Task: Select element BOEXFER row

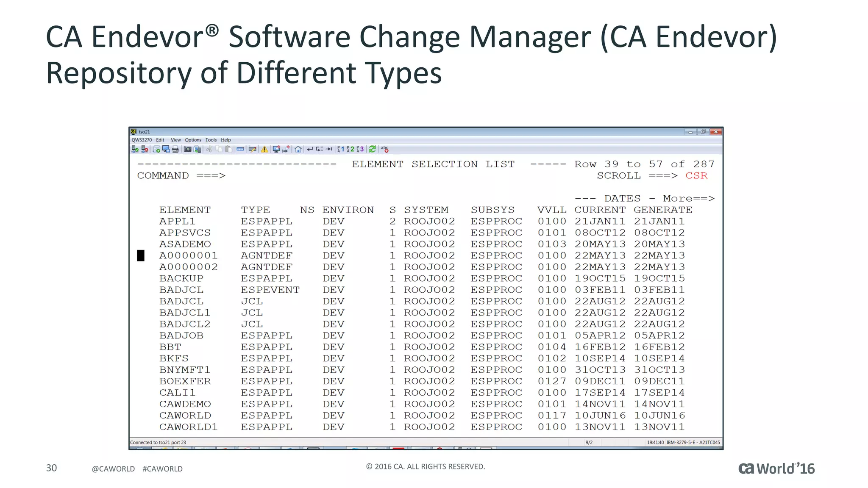Action: [422, 382]
